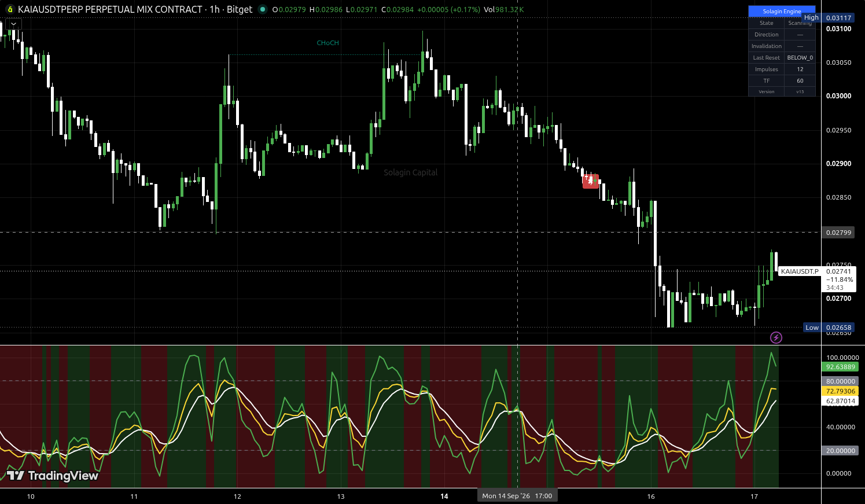Click the 80.00000 upper band label
The image size is (865, 504).
(x=840, y=381)
